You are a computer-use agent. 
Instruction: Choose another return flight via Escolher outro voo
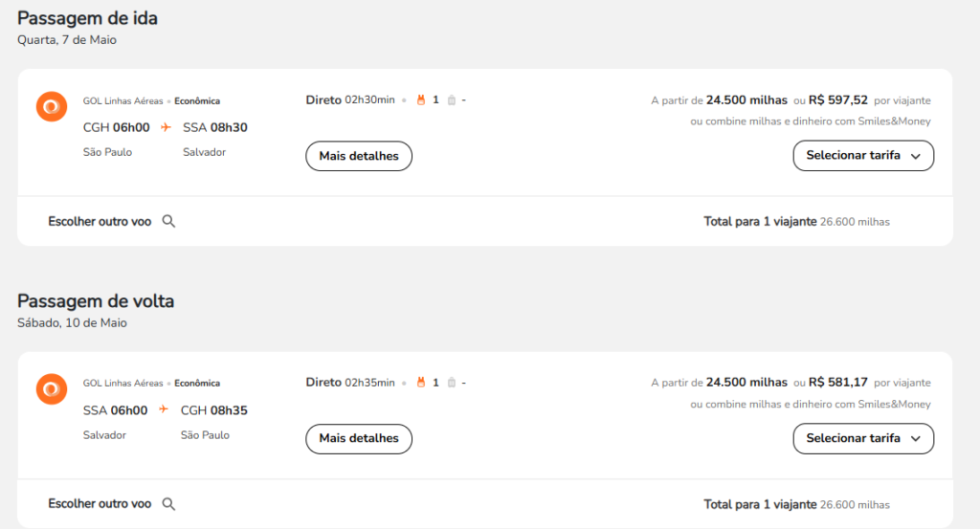point(100,504)
